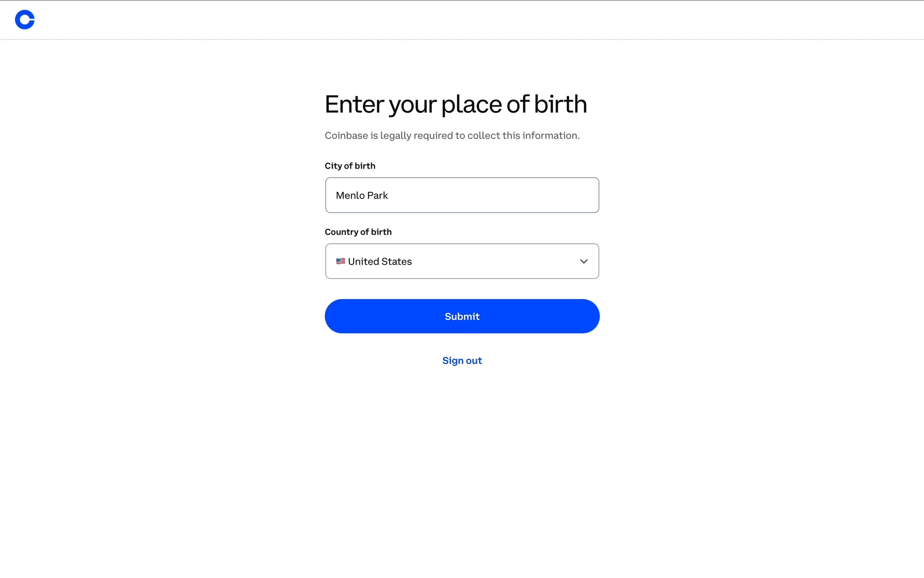Click the City of birth label
This screenshot has height=578, width=924.
coord(350,166)
